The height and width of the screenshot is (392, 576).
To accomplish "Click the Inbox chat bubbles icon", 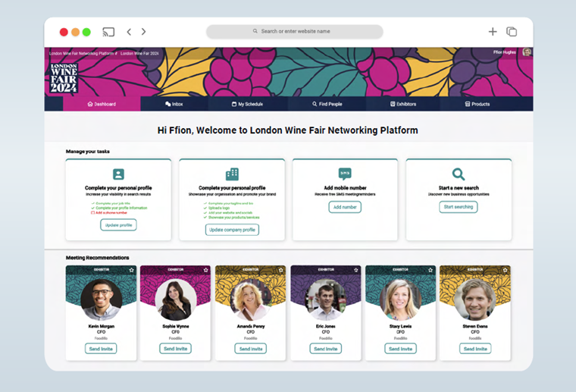I will point(168,104).
